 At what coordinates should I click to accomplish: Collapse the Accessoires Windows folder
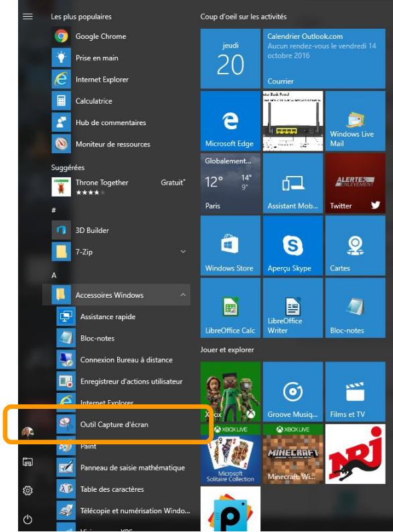(x=116, y=295)
